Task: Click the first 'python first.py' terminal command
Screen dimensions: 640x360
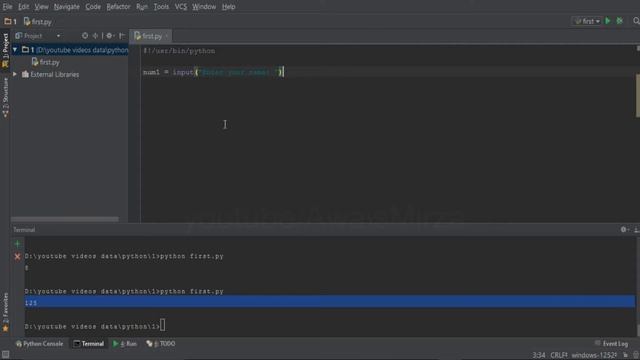Action: click(192, 256)
